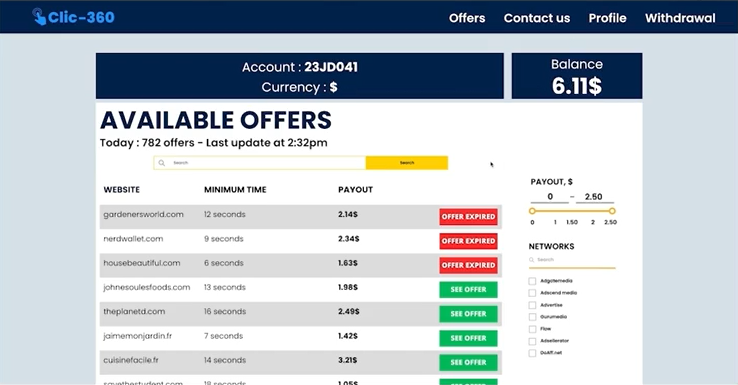Click the payout slider track at 1.50
Screen dimensions: 738x385
572,211
